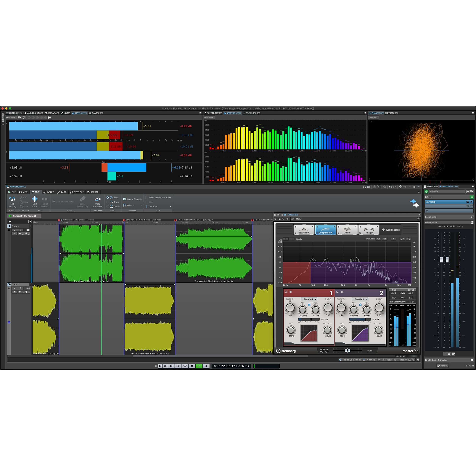Select the Limiter module in MasterRig
The image size is (476, 476).
point(347,230)
